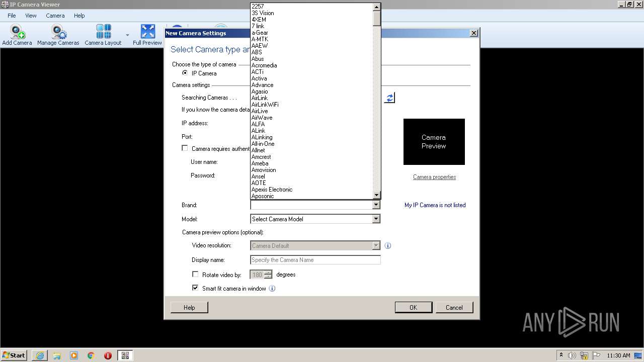
Task: Click the brand list scrollbar thumb
Action: [376, 18]
